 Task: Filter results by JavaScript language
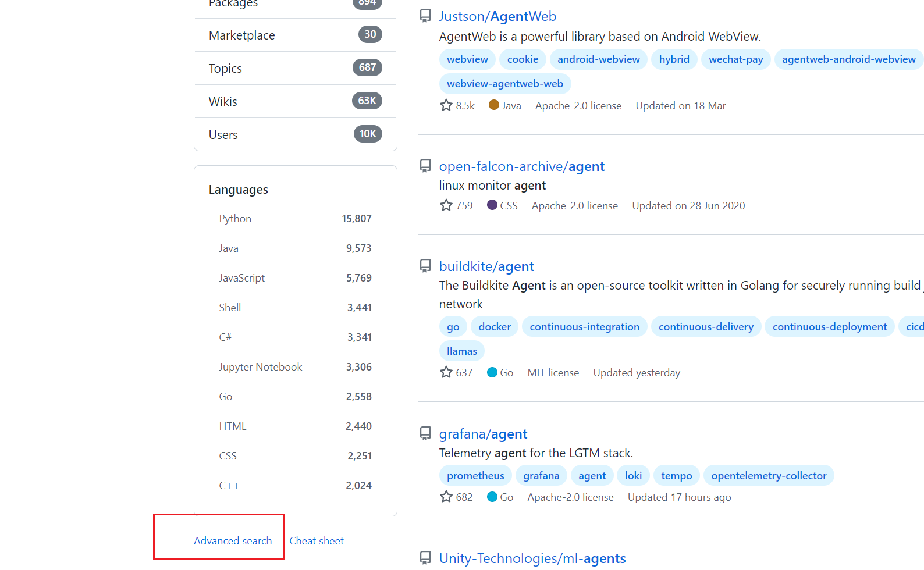point(296,278)
